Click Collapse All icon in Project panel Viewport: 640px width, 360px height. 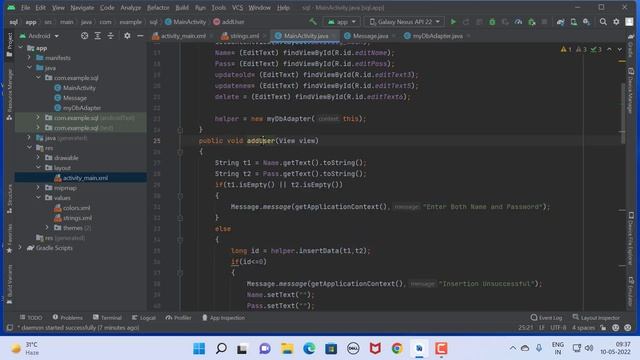[111, 36]
